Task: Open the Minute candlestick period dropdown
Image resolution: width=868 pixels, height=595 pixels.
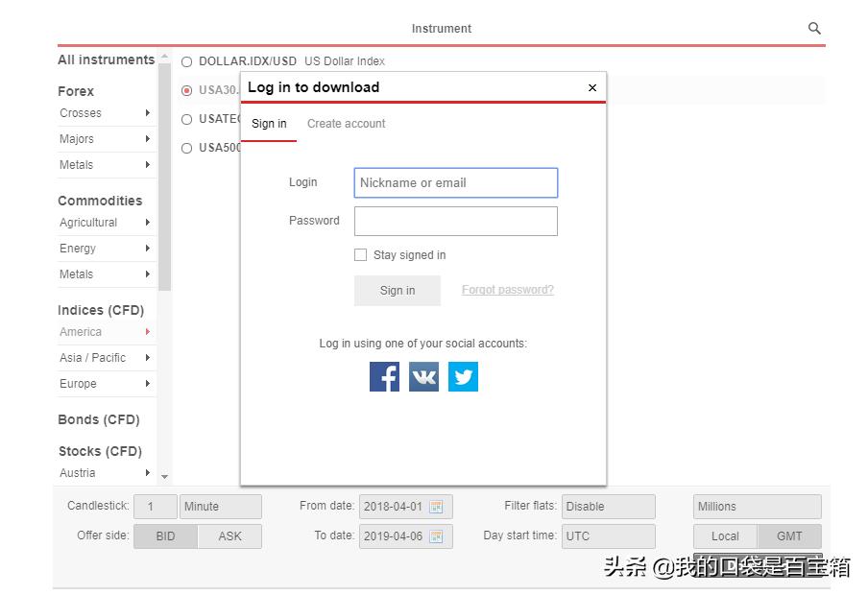Action: click(x=220, y=506)
